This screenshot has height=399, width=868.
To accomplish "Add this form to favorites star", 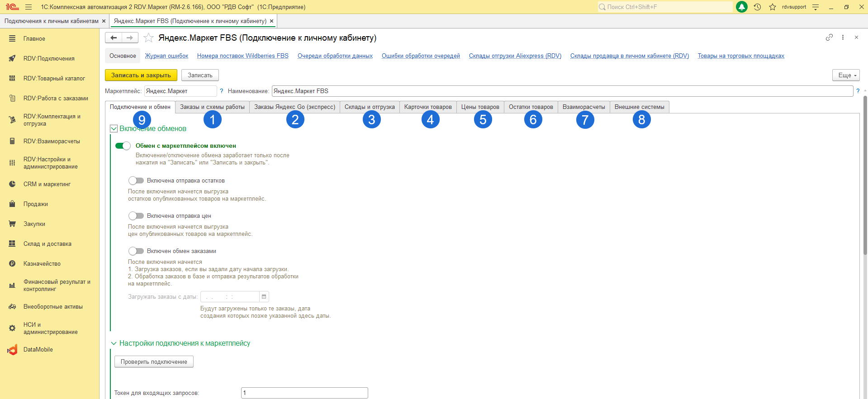I will [148, 38].
